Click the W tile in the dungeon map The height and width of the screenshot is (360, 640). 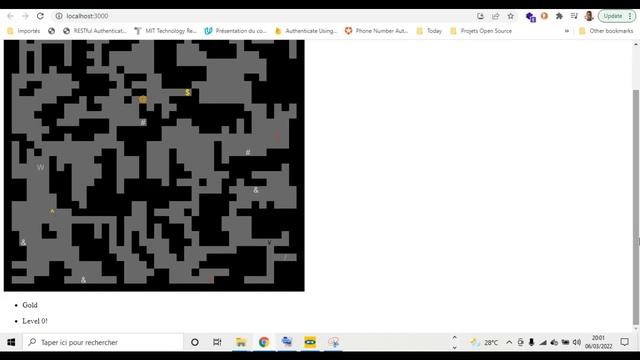click(40, 167)
